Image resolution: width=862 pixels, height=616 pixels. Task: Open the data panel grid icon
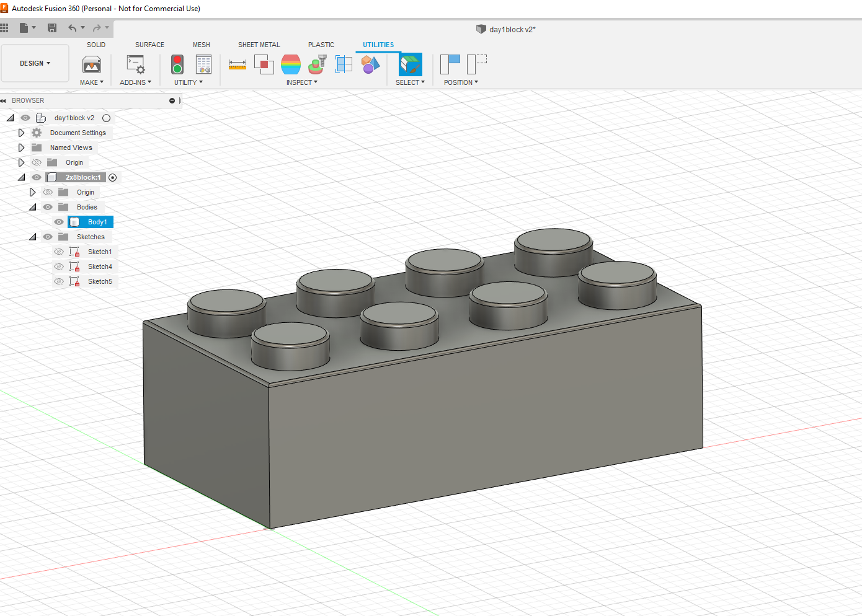[x=4, y=28]
